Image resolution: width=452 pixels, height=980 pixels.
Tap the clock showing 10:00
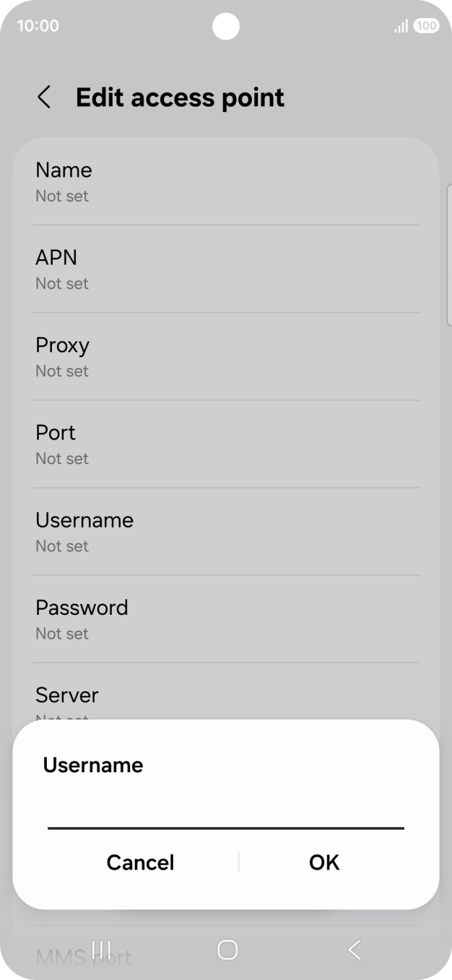(37, 25)
